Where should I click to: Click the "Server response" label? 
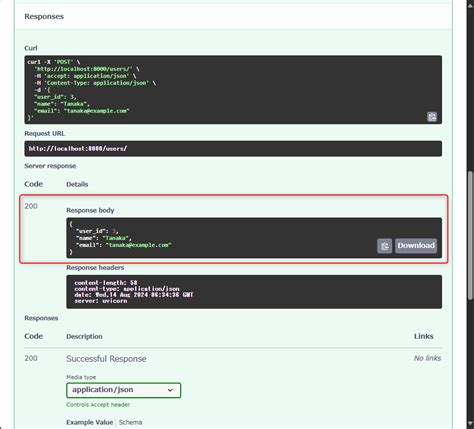point(50,166)
